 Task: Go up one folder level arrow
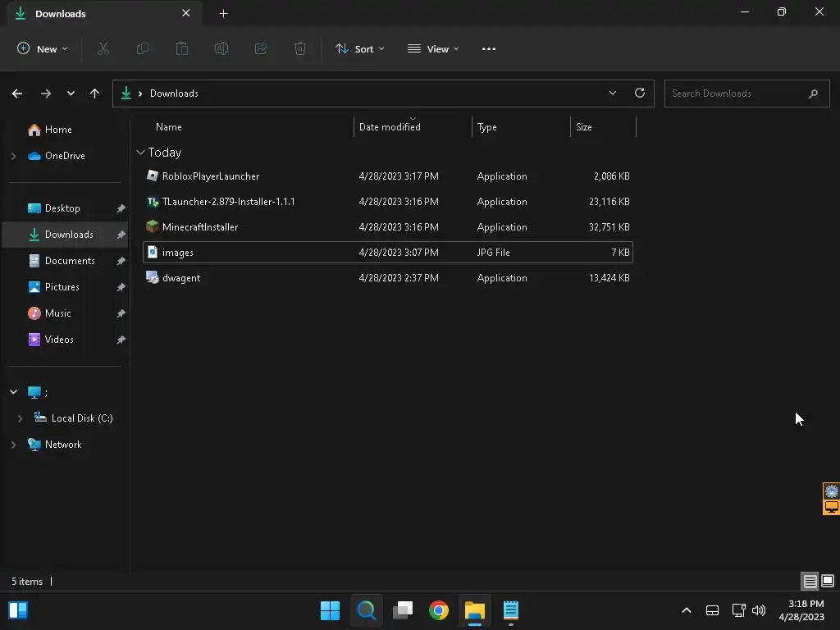95,94
